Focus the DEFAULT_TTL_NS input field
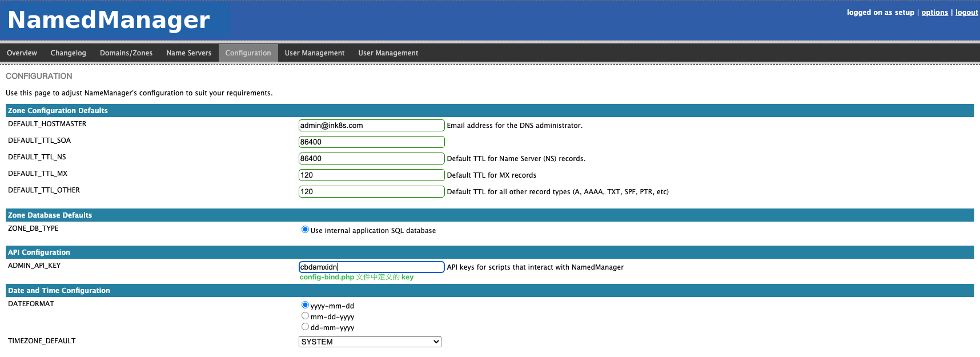Image resolution: width=980 pixels, height=357 pixels. tap(371, 159)
